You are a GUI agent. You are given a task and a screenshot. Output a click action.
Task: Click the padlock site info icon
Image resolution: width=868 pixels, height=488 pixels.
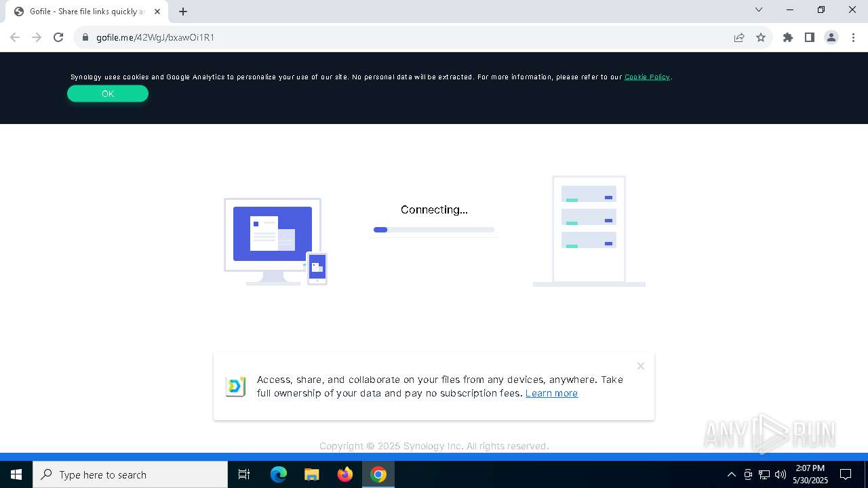[85, 37]
